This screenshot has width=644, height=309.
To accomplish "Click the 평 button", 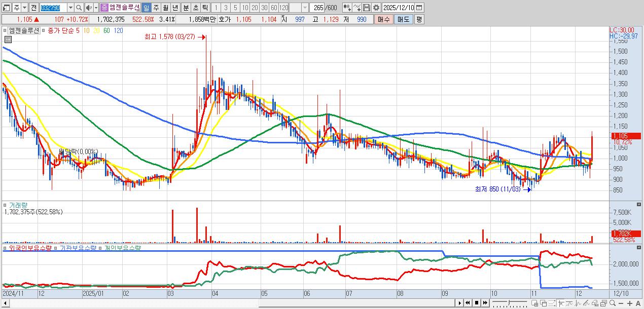I will [x=419, y=19].
